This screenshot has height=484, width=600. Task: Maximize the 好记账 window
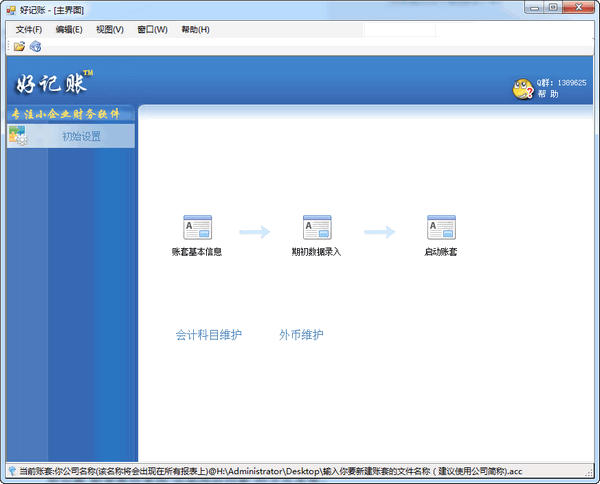(x=553, y=8)
